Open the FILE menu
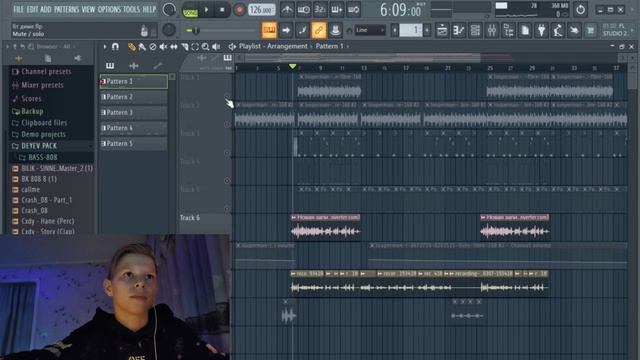This screenshot has width=640, height=360. (x=18, y=9)
